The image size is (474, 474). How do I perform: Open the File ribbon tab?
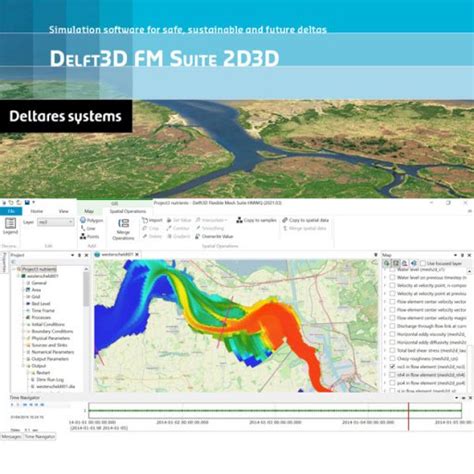(11, 211)
